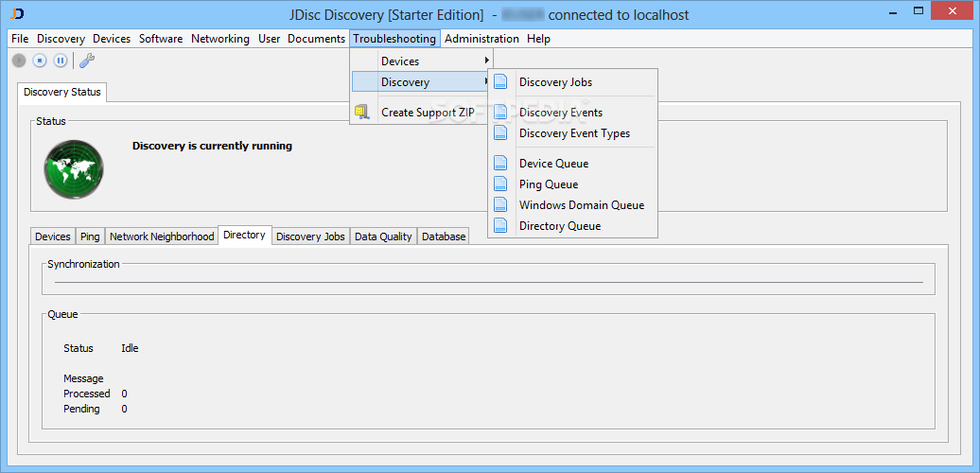Click the Processed label in Queue
Image resolution: width=980 pixels, height=473 pixels.
pyautogui.click(x=87, y=394)
